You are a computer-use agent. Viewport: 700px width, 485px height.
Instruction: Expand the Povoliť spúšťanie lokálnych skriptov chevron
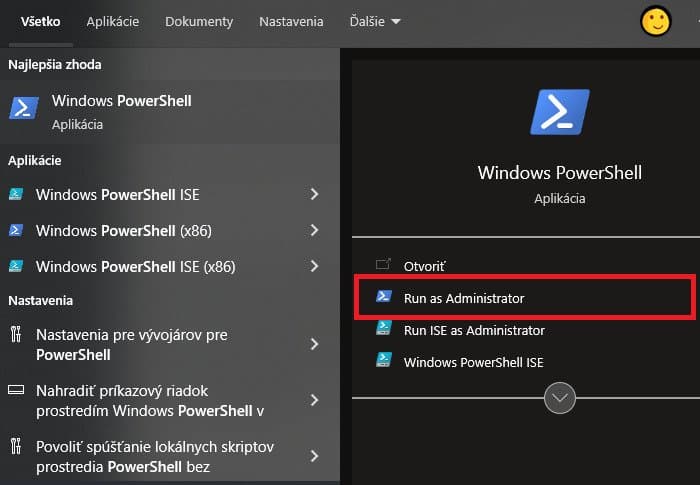[x=314, y=456]
